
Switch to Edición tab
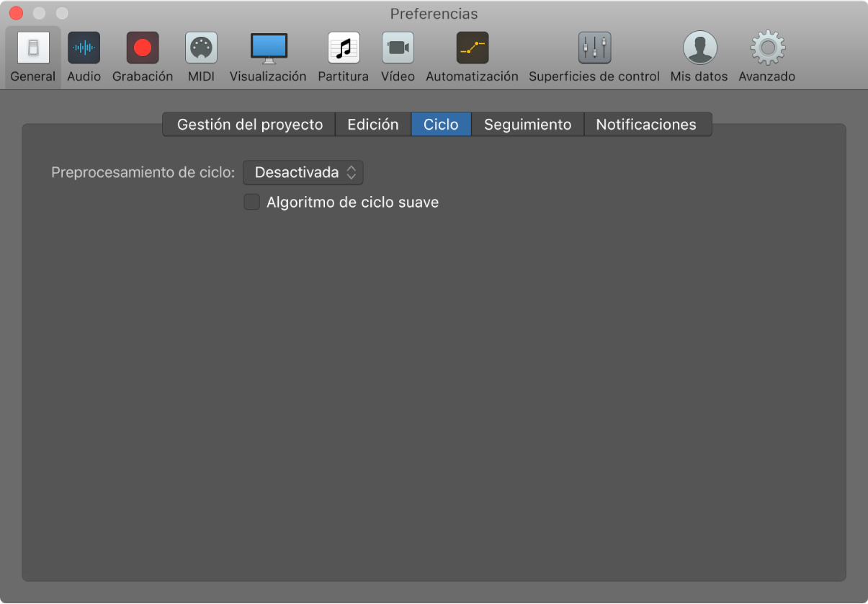(x=373, y=125)
